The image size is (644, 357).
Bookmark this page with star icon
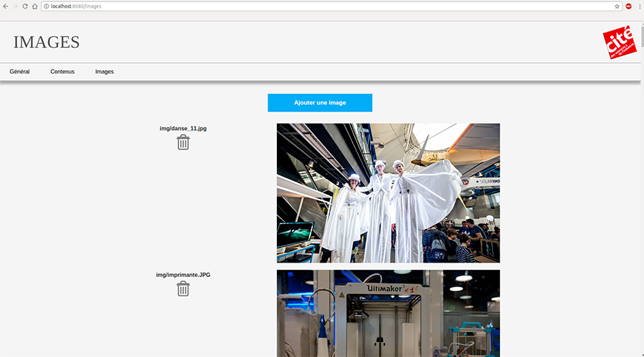click(617, 6)
